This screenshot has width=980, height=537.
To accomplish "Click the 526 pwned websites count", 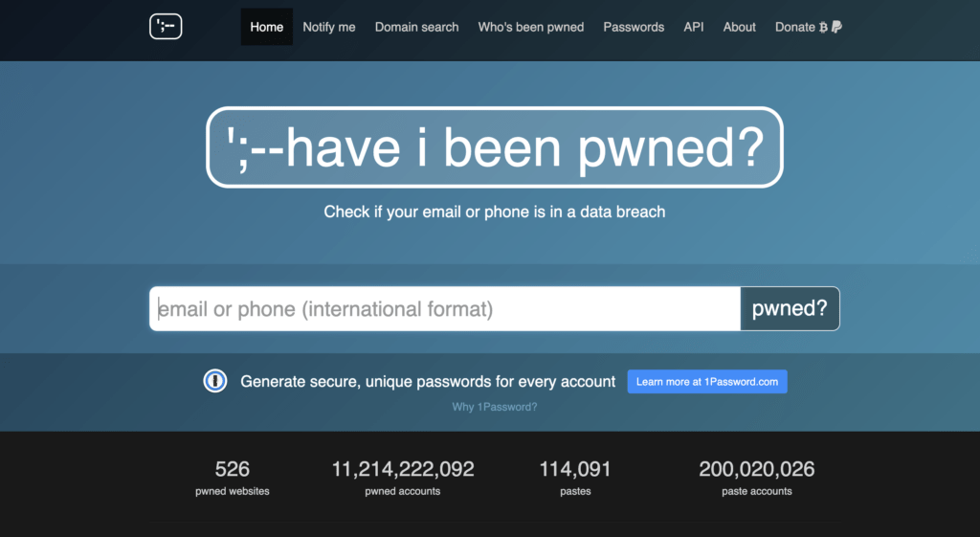I will click(x=233, y=469).
